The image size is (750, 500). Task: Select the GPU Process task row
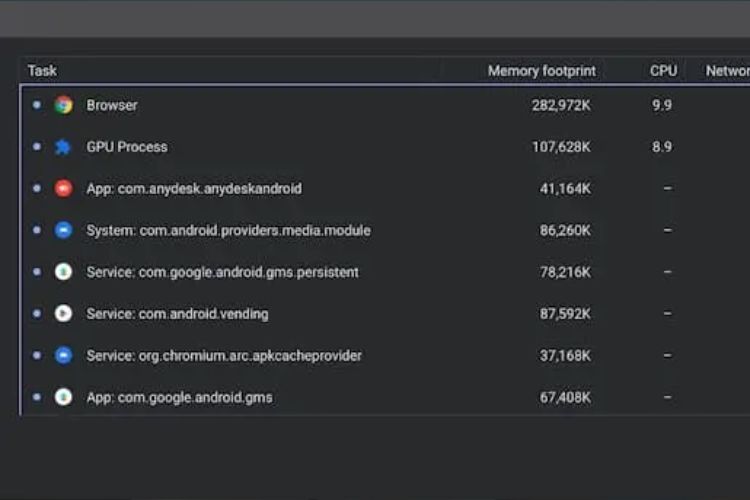386,147
